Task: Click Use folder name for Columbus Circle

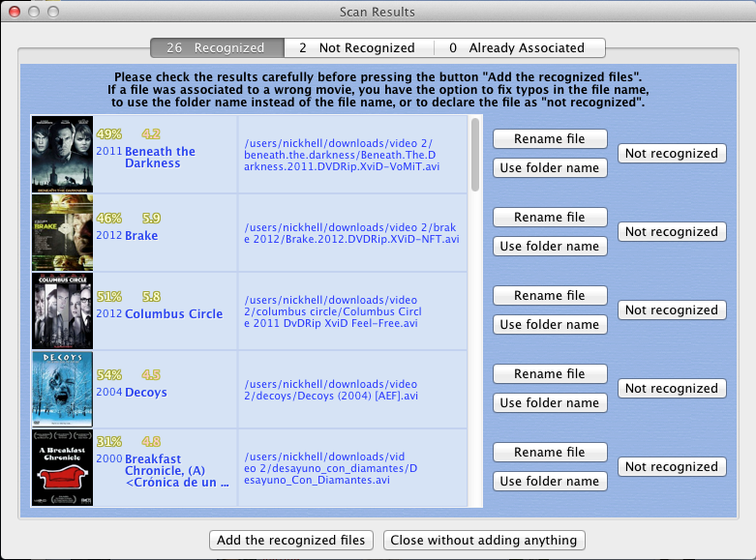Action: (550, 324)
